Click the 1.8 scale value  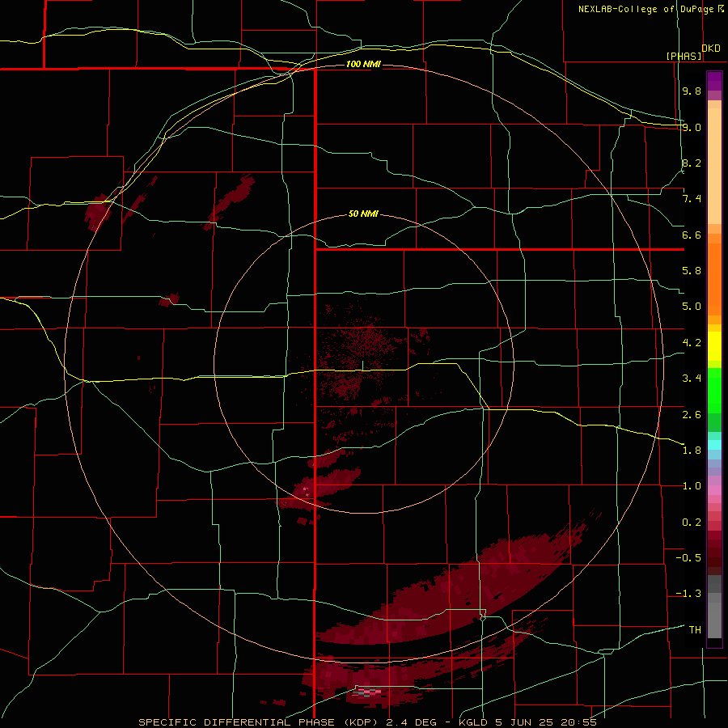[x=692, y=451]
